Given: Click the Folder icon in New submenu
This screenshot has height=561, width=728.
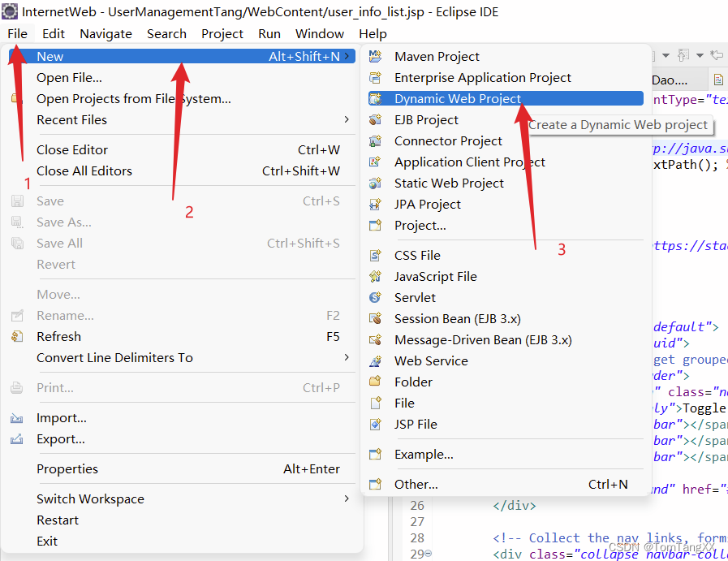Looking at the screenshot, I should tap(375, 382).
